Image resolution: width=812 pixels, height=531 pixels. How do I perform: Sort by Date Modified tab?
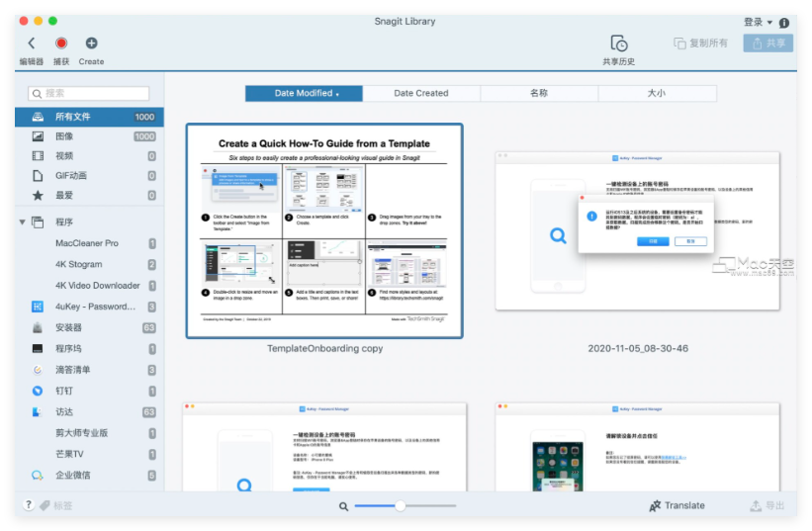point(304,93)
